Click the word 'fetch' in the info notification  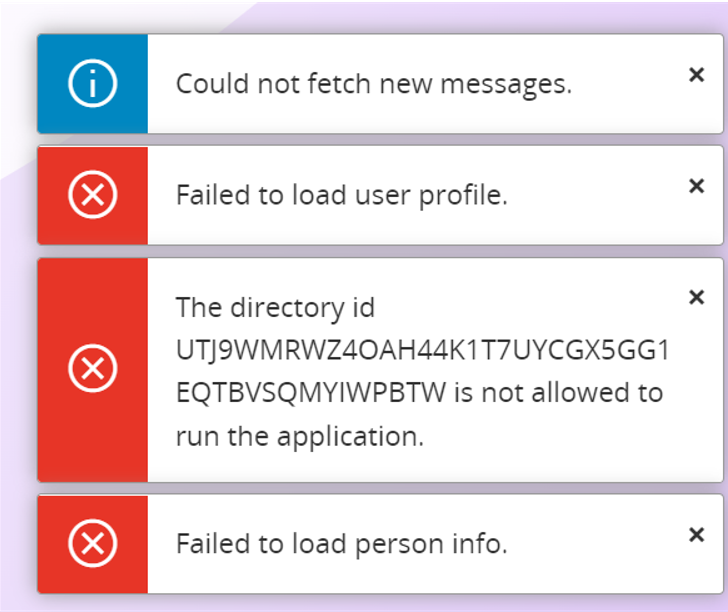click(x=338, y=84)
